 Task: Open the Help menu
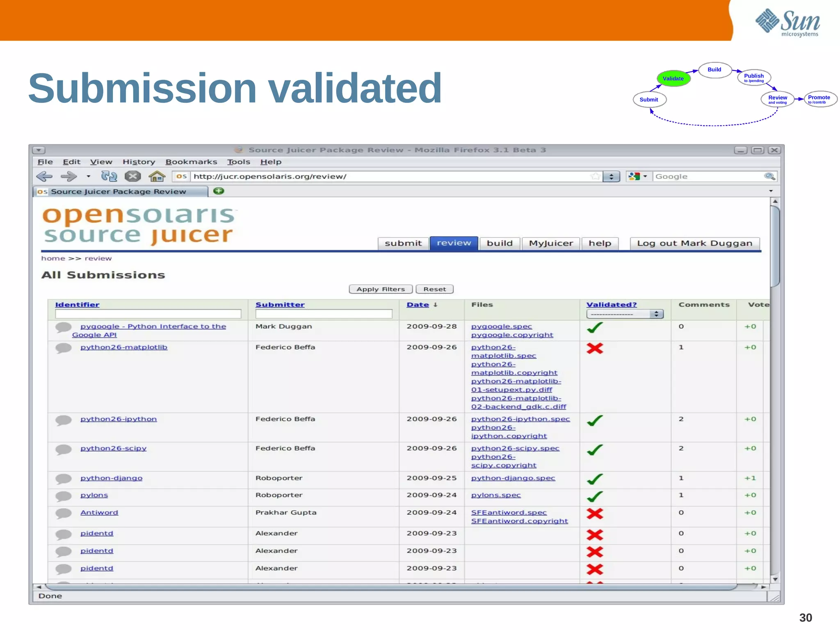[271, 162]
